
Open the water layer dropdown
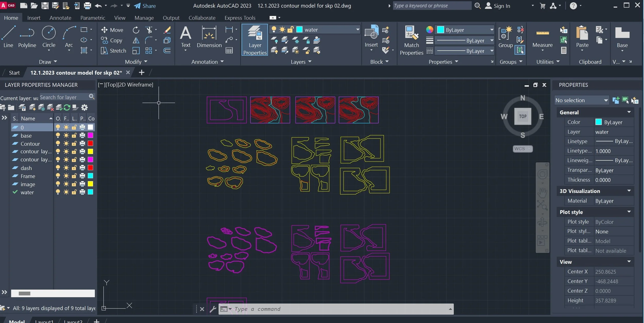358,30
